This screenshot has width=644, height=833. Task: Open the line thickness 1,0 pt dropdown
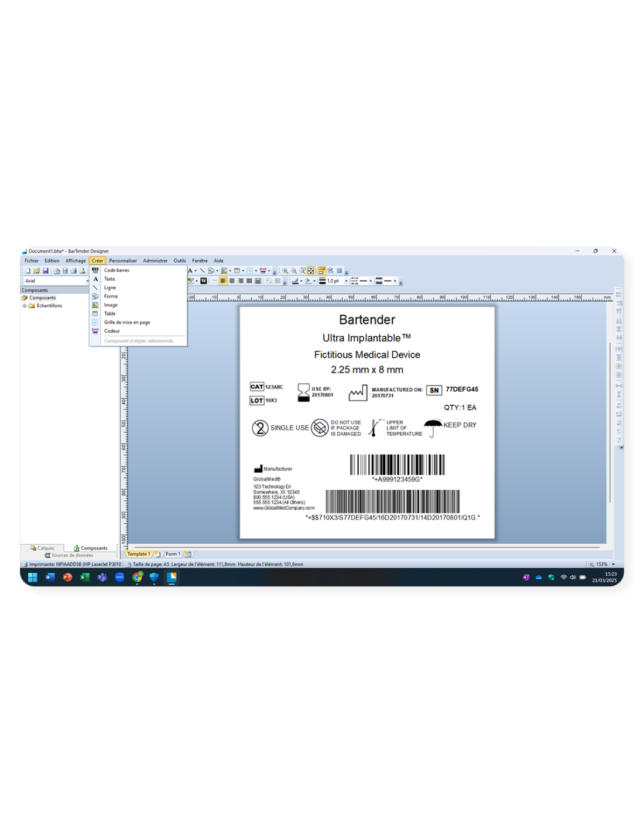346,281
